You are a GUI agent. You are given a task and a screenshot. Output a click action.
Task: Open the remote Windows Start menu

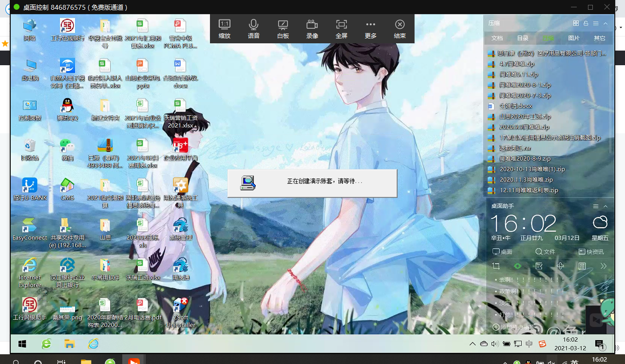pyautogui.click(x=22, y=344)
